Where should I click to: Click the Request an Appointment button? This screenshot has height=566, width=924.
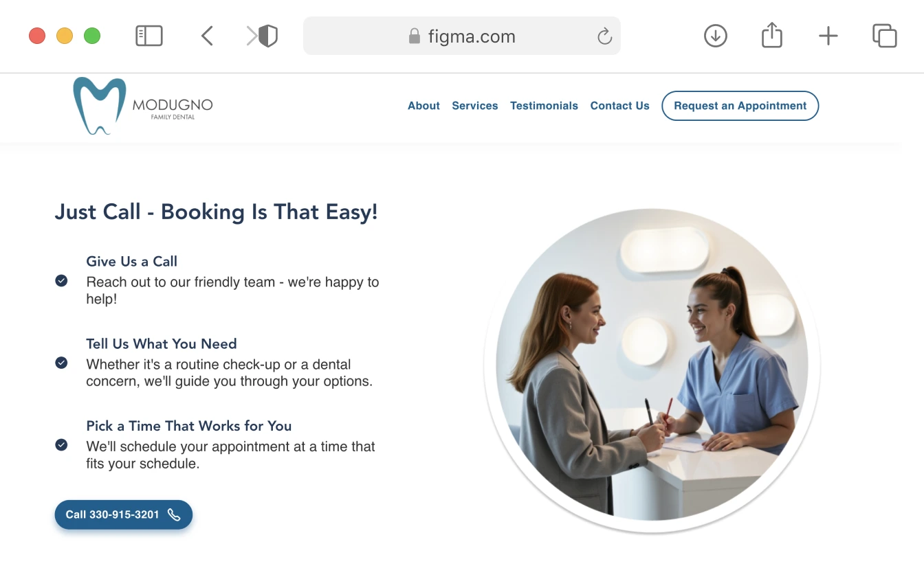740,106
